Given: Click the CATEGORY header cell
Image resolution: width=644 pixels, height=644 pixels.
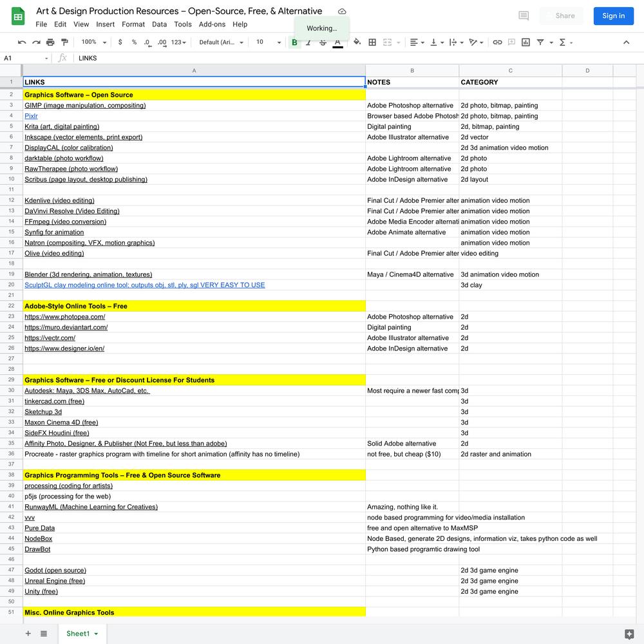Looking at the screenshot, I should tap(510, 82).
